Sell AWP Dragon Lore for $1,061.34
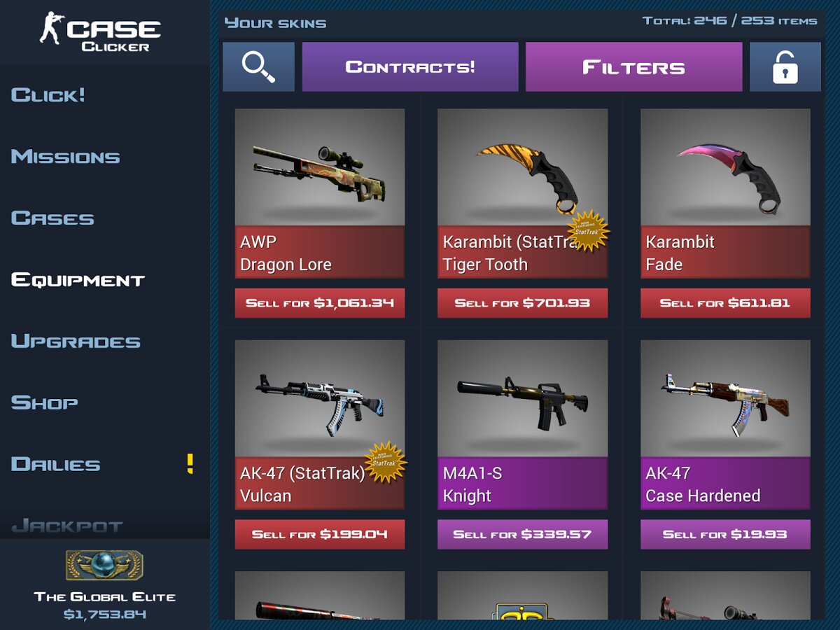 [320, 303]
